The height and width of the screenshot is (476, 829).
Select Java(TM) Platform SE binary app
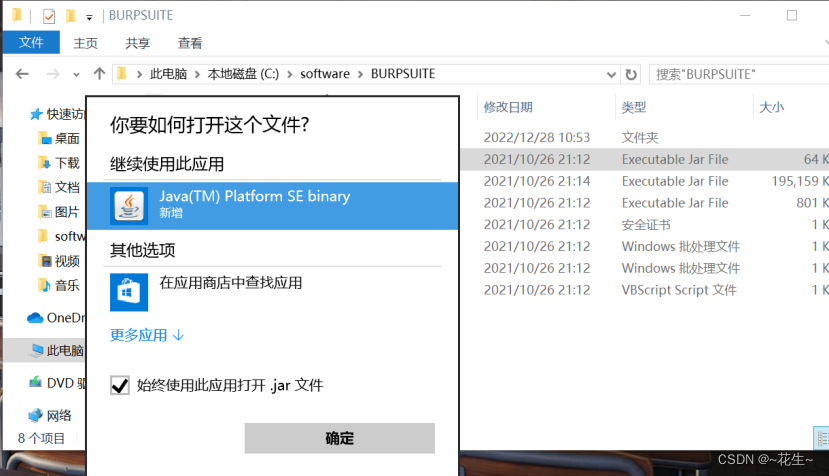[272, 206]
